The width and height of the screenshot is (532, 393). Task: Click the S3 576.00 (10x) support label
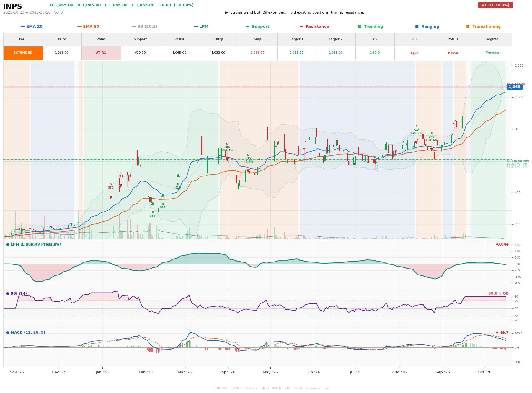pyautogui.click(x=518, y=167)
